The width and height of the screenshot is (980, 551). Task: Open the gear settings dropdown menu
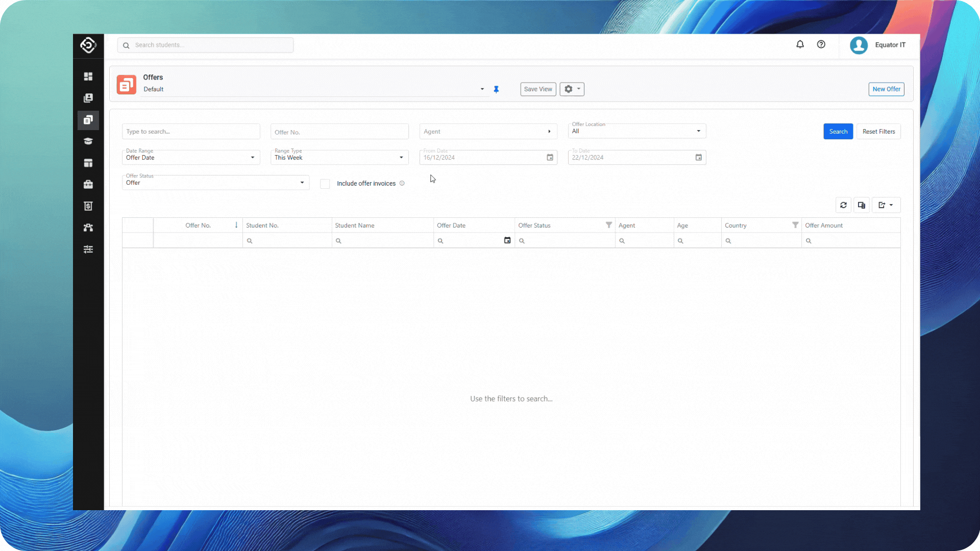pyautogui.click(x=572, y=89)
